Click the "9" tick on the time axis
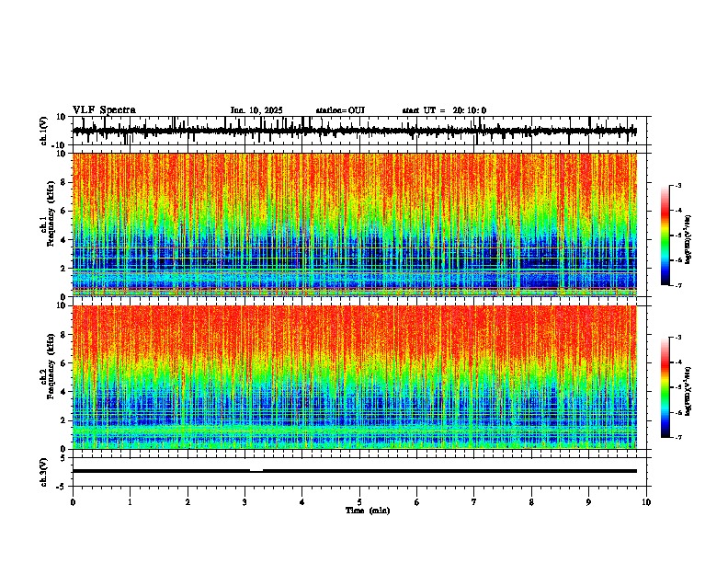728x563 pixels. click(588, 502)
